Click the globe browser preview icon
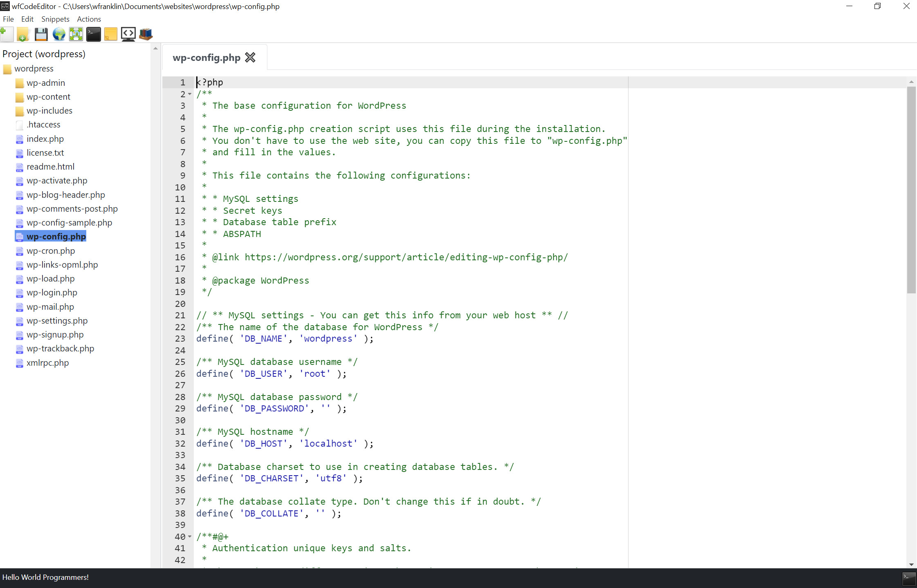This screenshot has height=588, width=917. point(59,34)
